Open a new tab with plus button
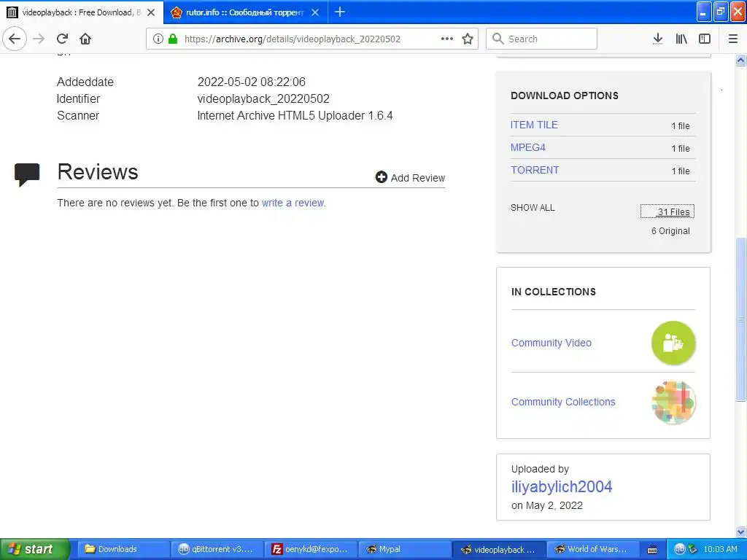This screenshot has height=560, width=747. (340, 12)
